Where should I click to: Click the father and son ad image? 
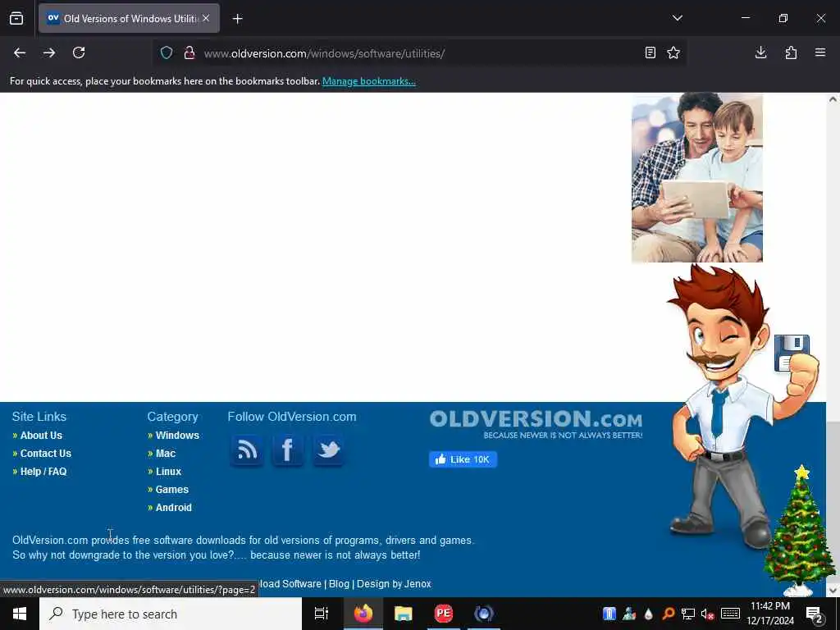(697, 178)
